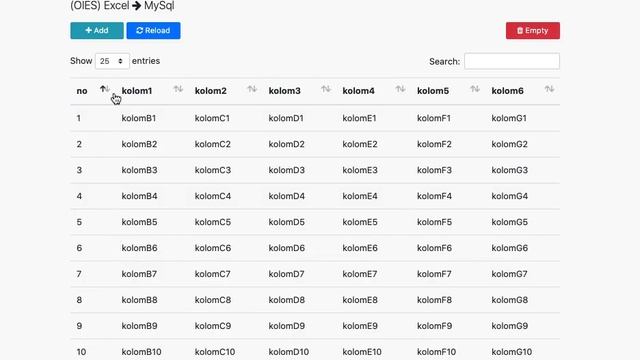Click the Add button
The width and height of the screenshot is (640, 360).
point(97,31)
